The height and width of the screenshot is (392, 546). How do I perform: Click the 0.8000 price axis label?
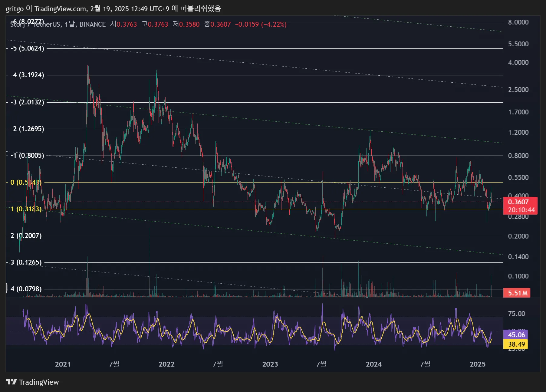518,156
